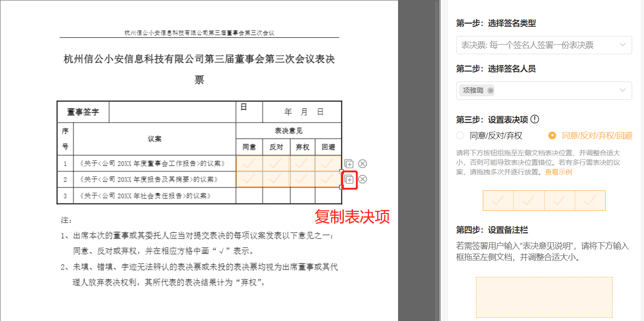
Task: Select the page header text line
Action: (199, 33)
